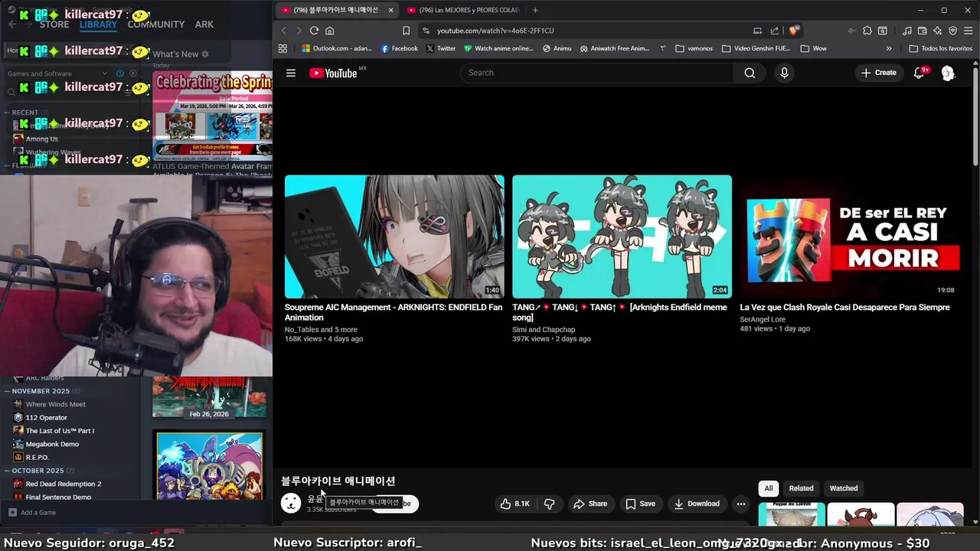
Task: Open the sidebar search panel icon
Action: pyautogui.click(x=883, y=31)
